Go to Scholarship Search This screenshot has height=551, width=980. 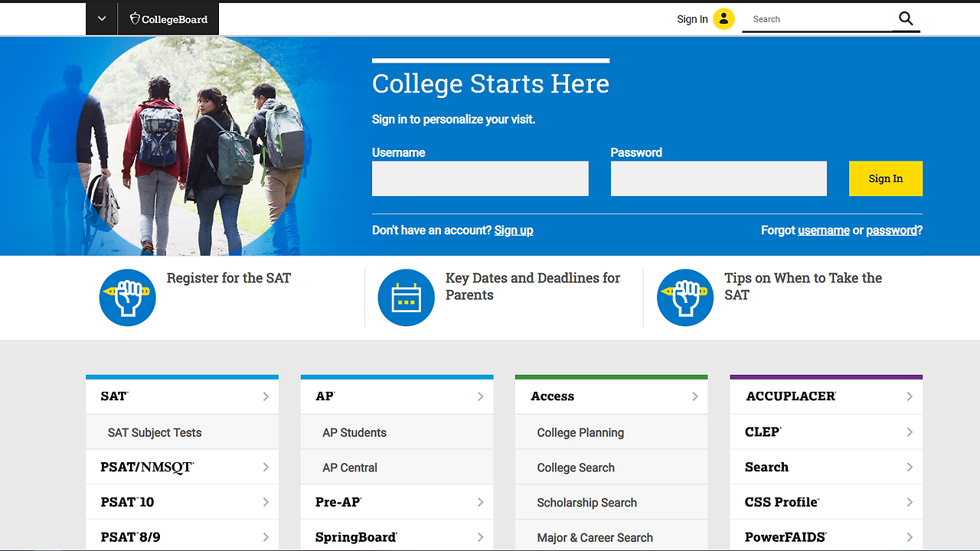tap(612, 503)
